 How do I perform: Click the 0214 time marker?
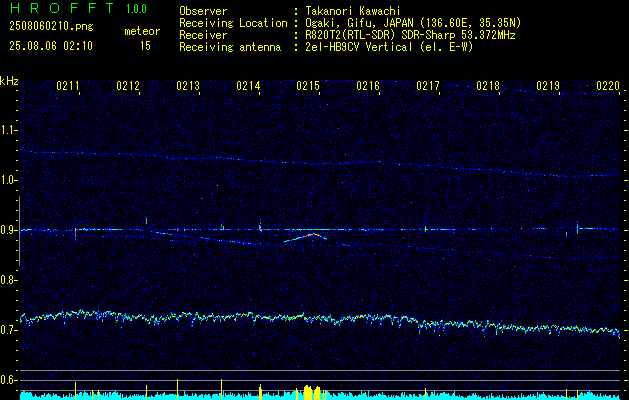(x=248, y=86)
